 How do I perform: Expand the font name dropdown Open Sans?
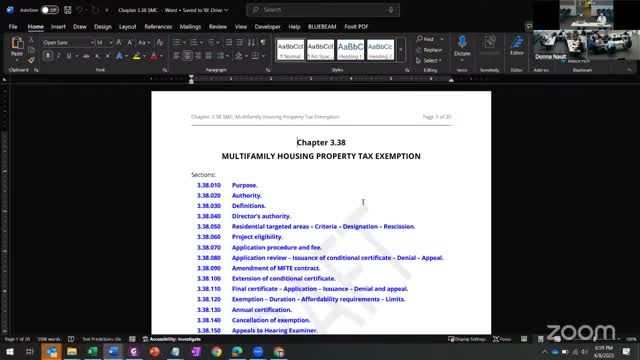92,42
